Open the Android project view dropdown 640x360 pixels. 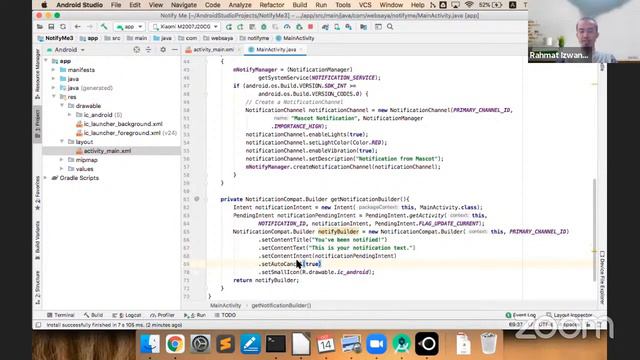pos(66,50)
